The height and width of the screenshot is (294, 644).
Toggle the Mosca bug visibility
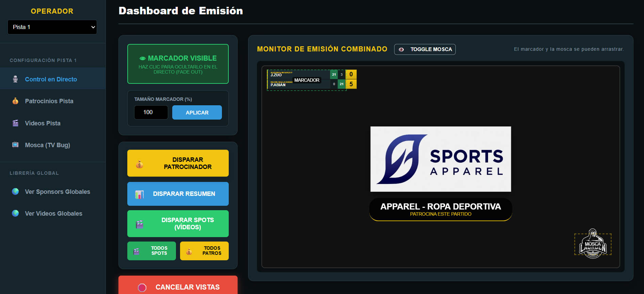424,49
